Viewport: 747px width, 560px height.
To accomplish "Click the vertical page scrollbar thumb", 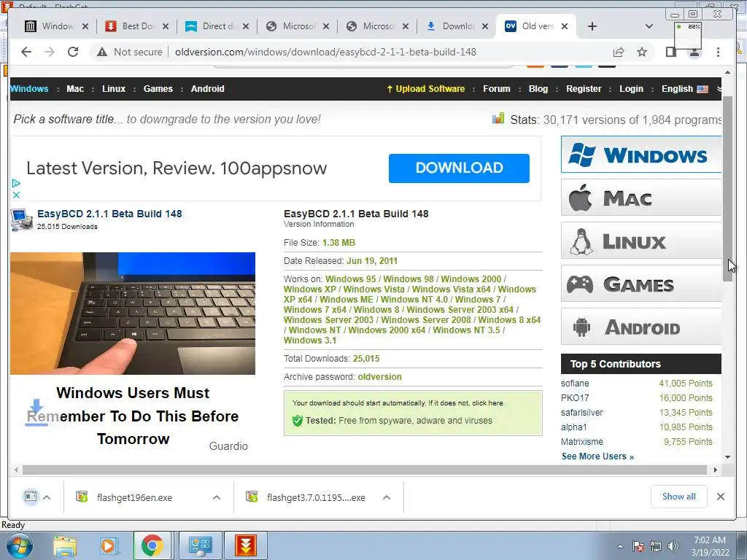I will coord(727,188).
